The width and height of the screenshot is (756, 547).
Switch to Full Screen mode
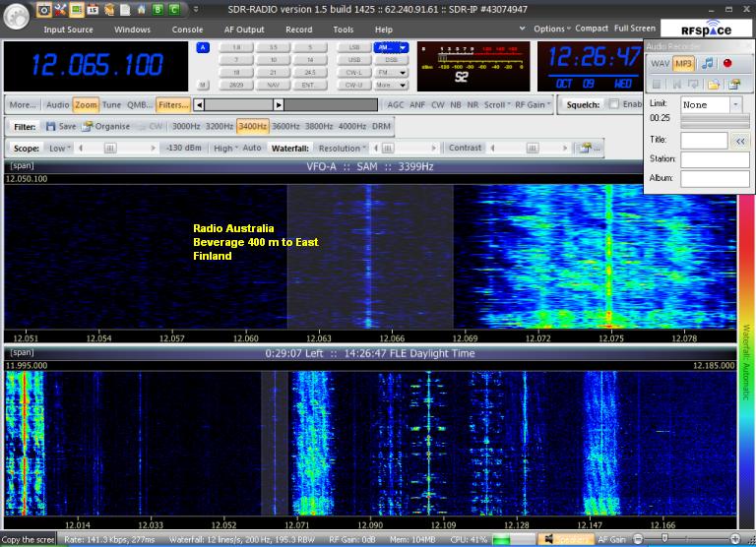point(635,29)
